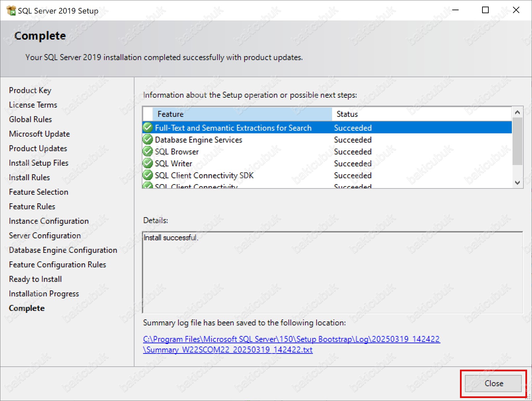Select the SQL Writer row

click(x=327, y=163)
